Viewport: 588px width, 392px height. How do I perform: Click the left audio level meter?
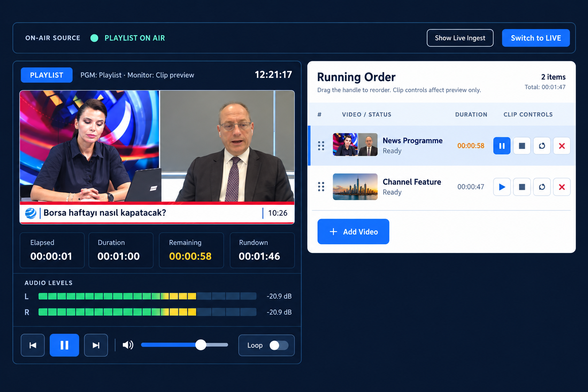click(x=147, y=296)
